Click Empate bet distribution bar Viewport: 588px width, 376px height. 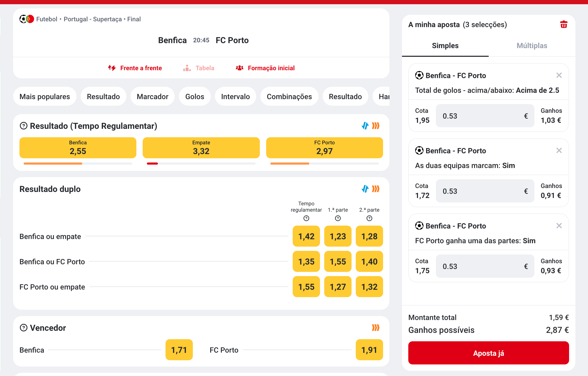click(201, 164)
